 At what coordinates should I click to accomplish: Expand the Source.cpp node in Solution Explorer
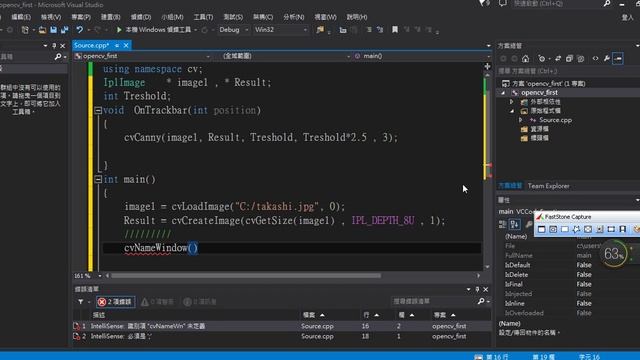tap(520, 120)
